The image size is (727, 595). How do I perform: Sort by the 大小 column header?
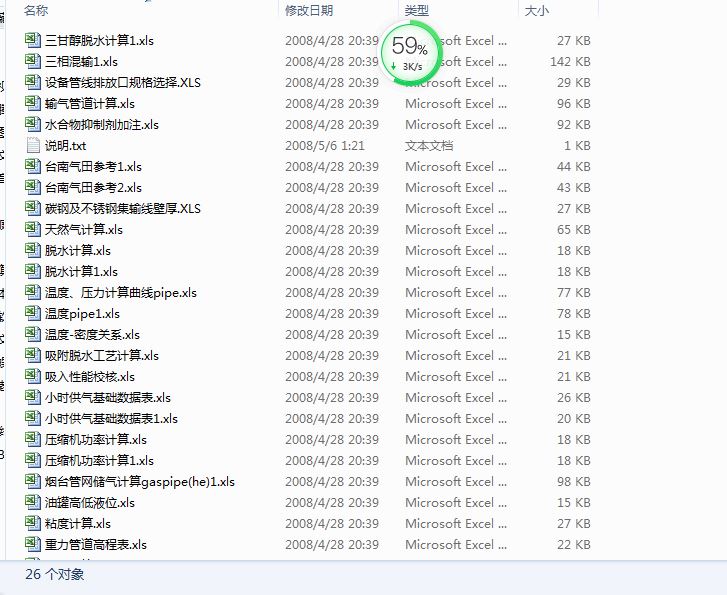[x=536, y=10]
